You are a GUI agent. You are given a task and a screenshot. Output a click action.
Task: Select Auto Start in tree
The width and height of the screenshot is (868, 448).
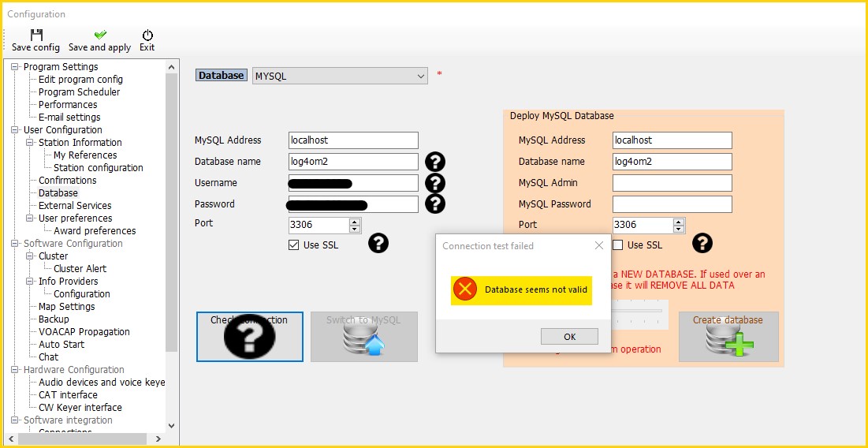[61, 345]
